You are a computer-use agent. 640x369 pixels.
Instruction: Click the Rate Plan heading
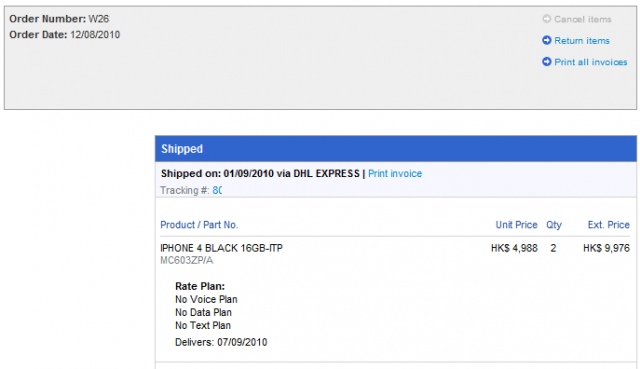pyautogui.click(x=200, y=286)
